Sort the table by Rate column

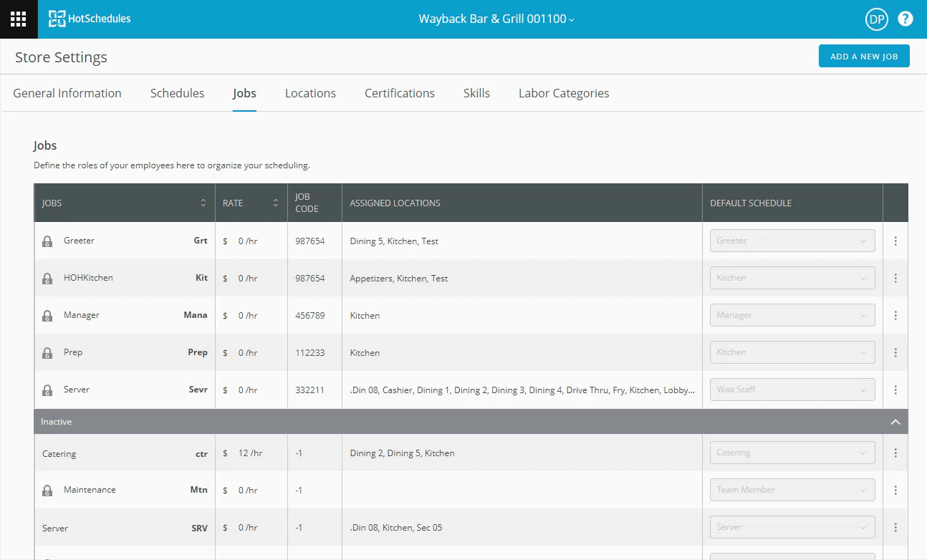(x=276, y=203)
